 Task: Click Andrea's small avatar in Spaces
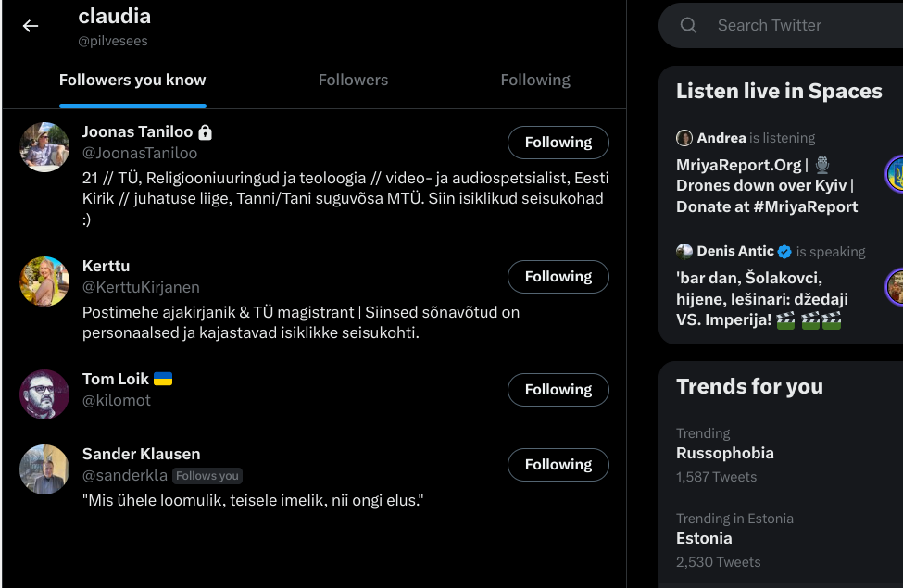click(684, 138)
